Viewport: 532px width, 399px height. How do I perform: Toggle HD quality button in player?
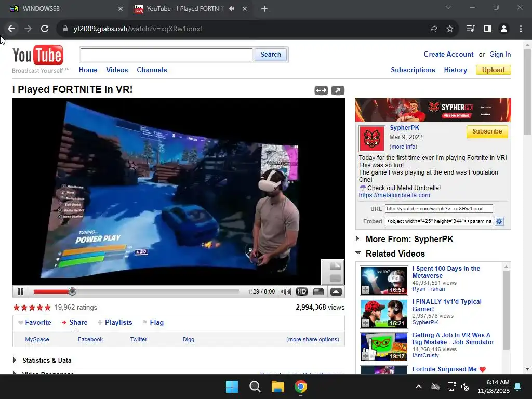(x=302, y=292)
